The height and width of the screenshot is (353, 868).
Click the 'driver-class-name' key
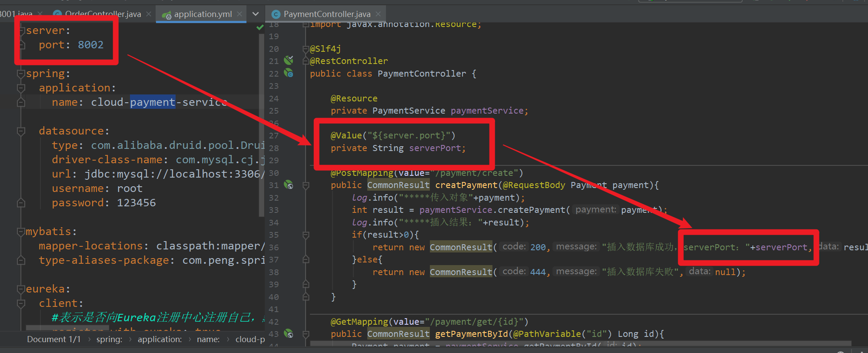pos(107,160)
